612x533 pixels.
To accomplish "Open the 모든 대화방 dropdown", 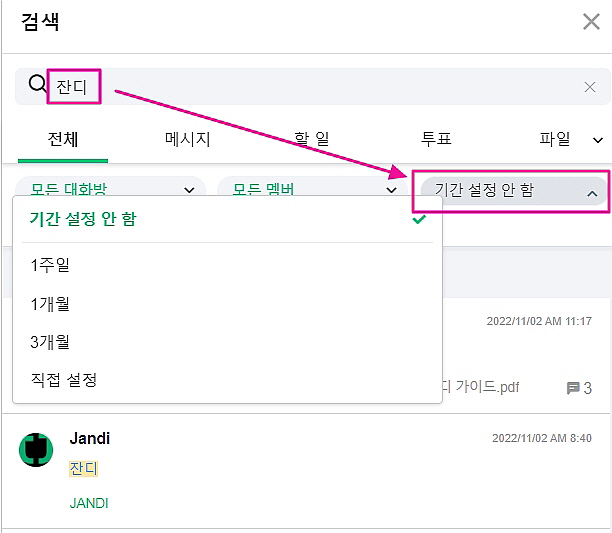I will pos(111,189).
